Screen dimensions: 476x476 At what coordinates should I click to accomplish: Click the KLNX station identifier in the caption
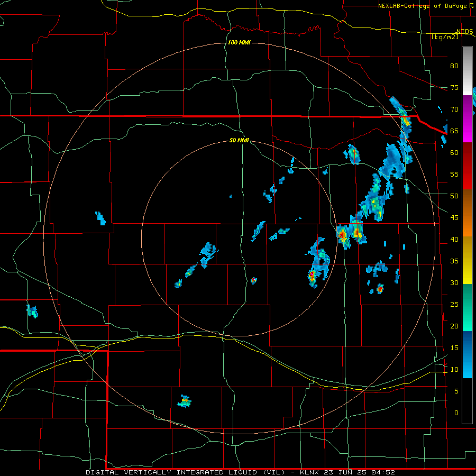pos(309,472)
